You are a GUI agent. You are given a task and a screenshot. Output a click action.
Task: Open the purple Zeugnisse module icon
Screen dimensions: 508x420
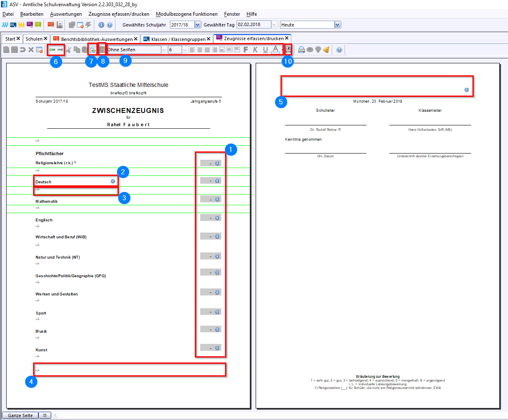(x=30, y=25)
